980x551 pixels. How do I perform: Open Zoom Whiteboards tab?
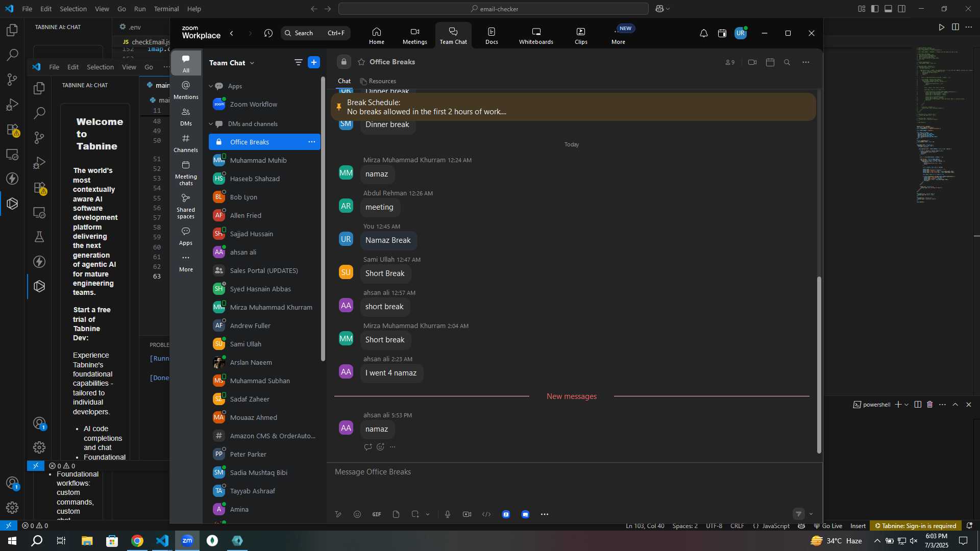point(536,36)
